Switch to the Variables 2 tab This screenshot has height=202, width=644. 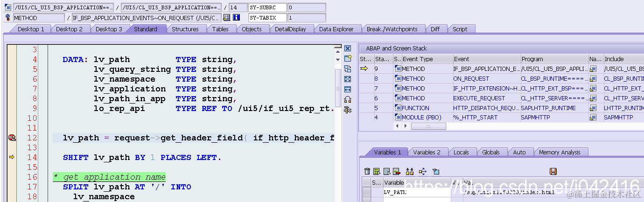(427, 152)
